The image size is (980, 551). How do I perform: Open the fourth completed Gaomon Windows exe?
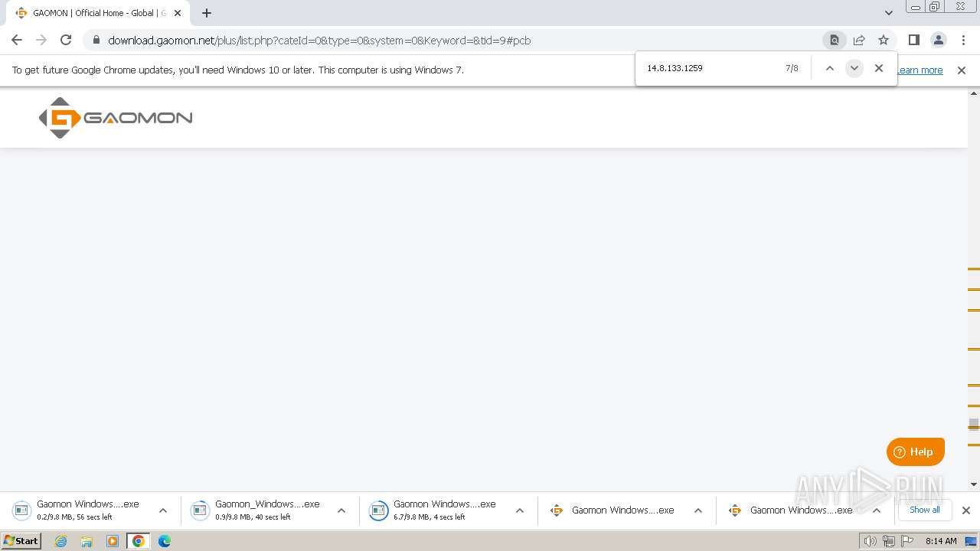(x=612, y=510)
